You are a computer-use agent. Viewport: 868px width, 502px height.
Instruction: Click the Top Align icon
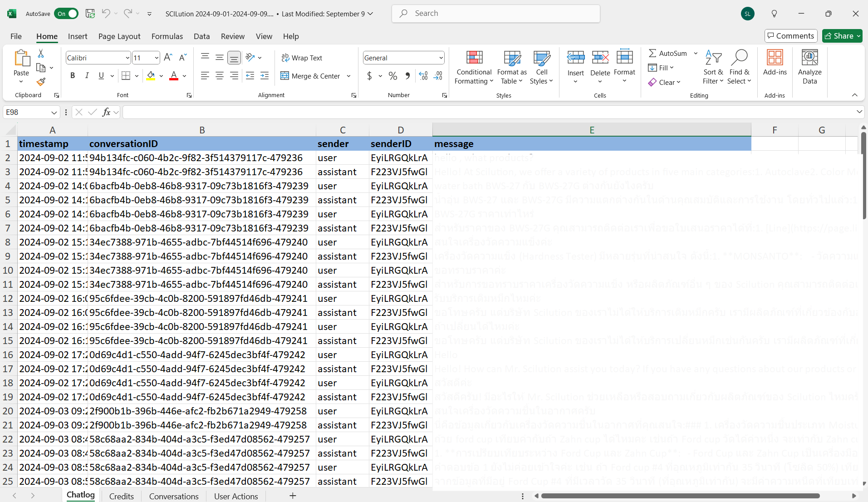pos(205,57)
